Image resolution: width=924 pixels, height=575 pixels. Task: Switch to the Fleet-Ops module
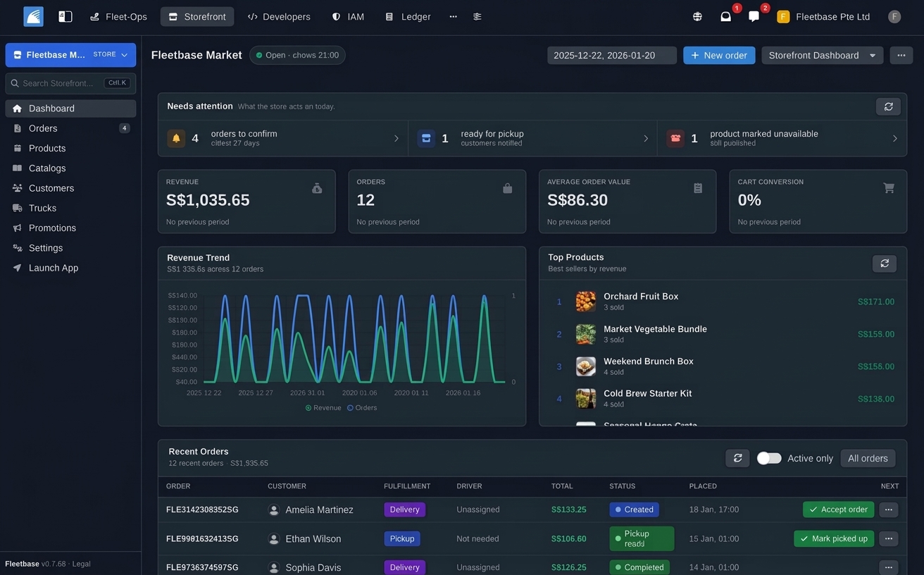pyautogui.click(x=118, y=16)
